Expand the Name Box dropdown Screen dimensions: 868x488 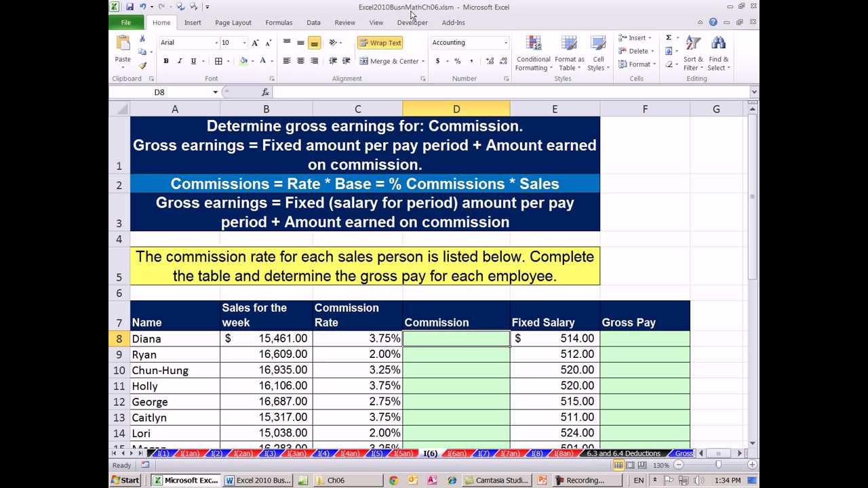click(215, 92)
